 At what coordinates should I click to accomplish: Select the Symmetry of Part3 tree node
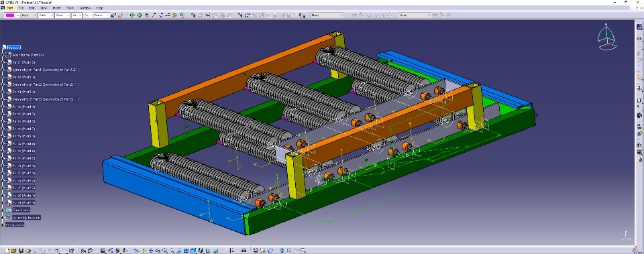pos(46,99)
